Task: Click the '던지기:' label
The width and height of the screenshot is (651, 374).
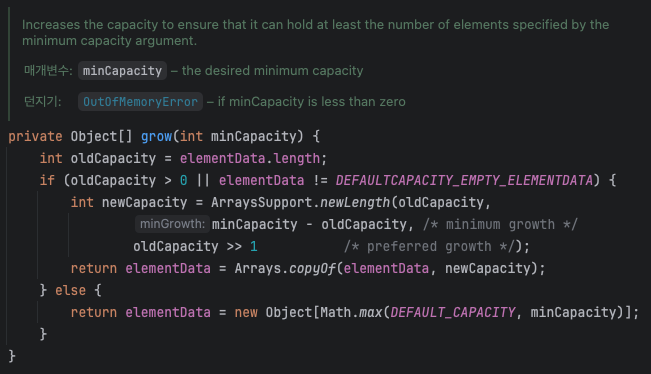Action: pyautogui.click(x=42, y=101)
